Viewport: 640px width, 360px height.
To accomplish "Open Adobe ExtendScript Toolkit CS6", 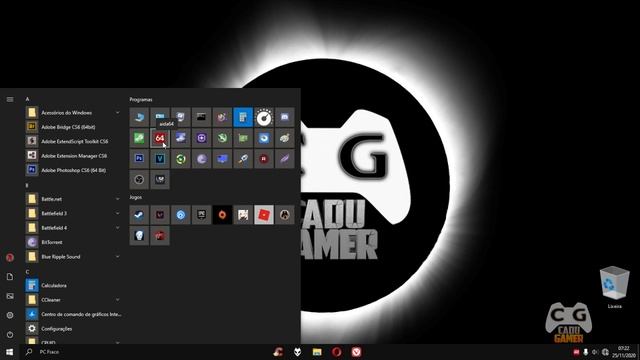I will [x=73, y=141].
